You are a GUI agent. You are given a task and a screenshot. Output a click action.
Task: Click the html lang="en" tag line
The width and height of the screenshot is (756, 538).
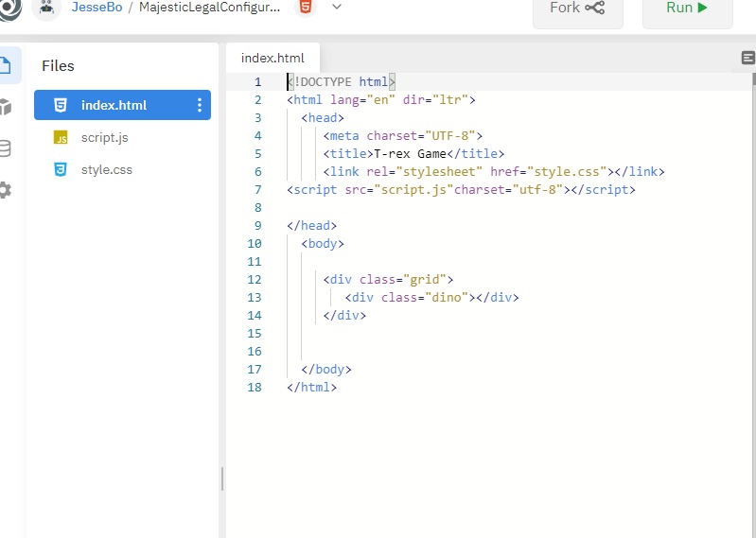pos(381,100)
